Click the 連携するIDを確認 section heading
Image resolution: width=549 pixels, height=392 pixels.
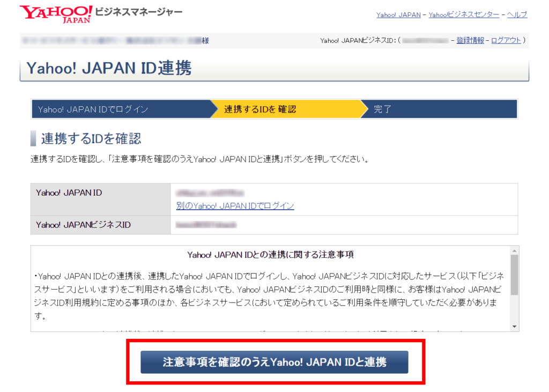91,139
